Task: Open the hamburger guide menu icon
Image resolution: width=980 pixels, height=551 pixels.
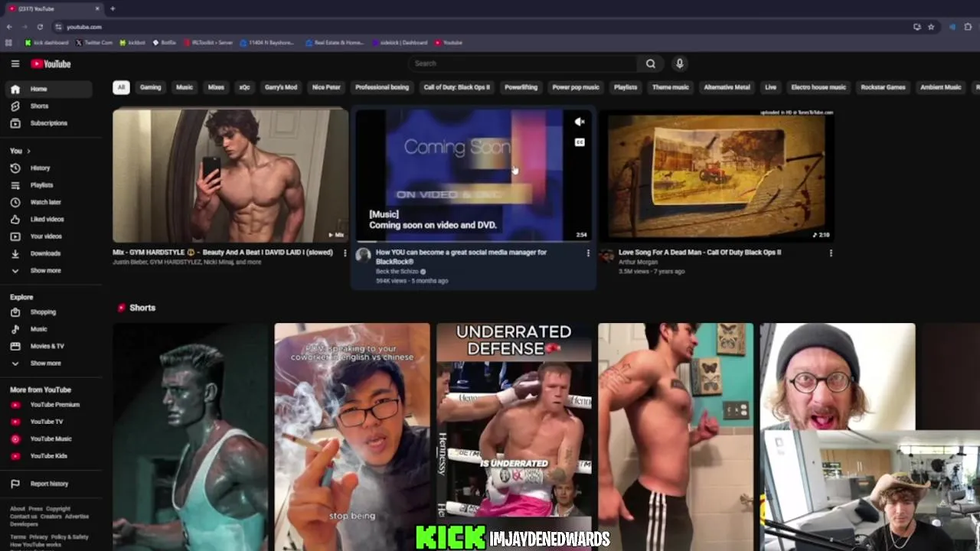Action: pos(15,64)
